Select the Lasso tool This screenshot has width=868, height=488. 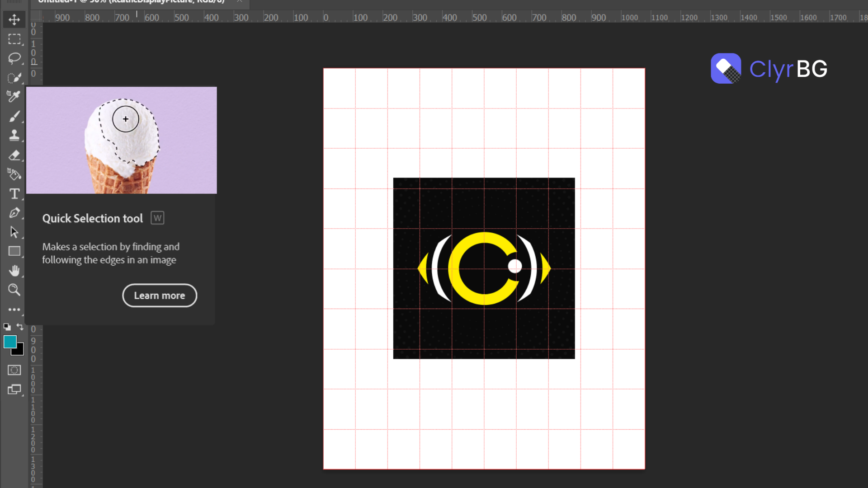click(x=14, y=58)
